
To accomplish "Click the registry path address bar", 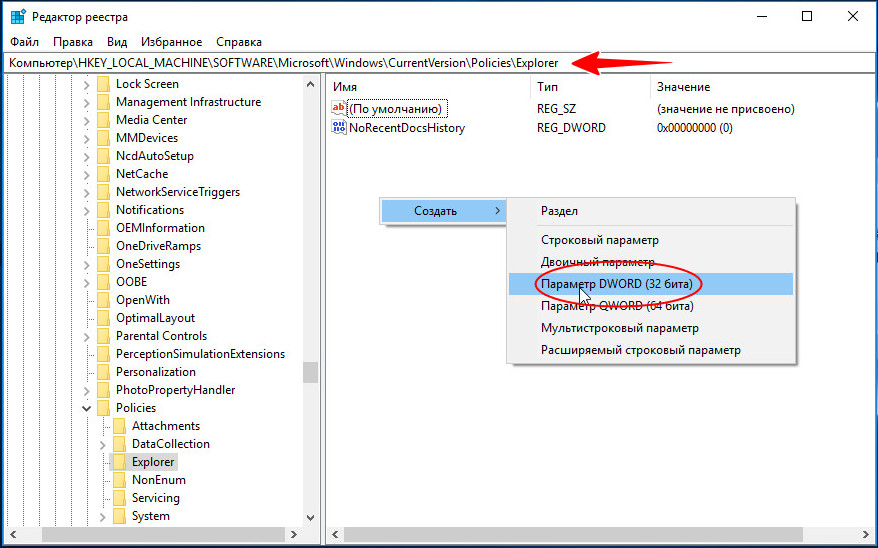I will [438, 63].
